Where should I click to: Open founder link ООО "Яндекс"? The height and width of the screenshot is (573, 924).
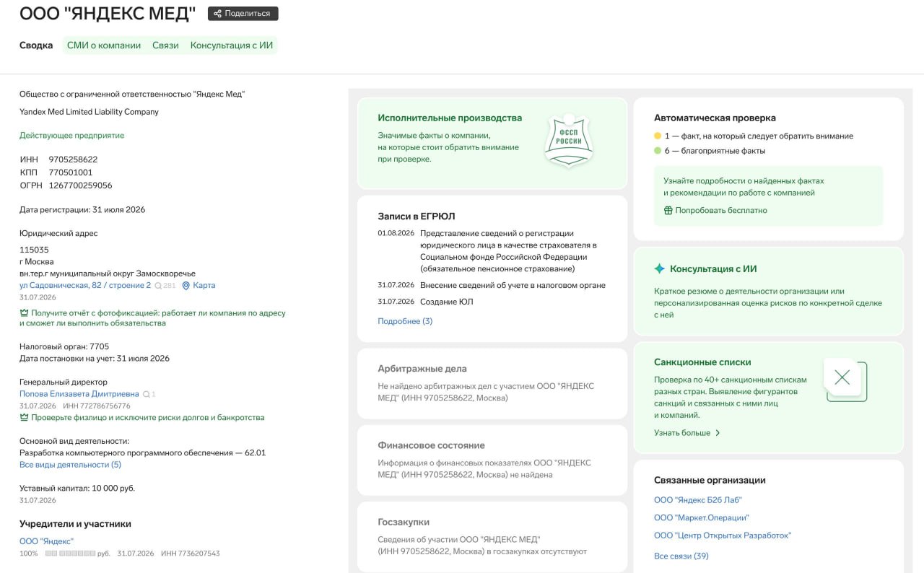tap(46, 541)
